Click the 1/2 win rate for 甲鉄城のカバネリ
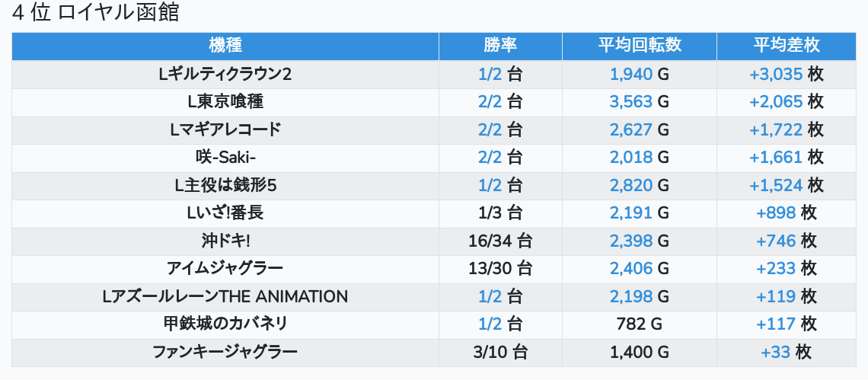The image size is (868, 380). point(490,324)
